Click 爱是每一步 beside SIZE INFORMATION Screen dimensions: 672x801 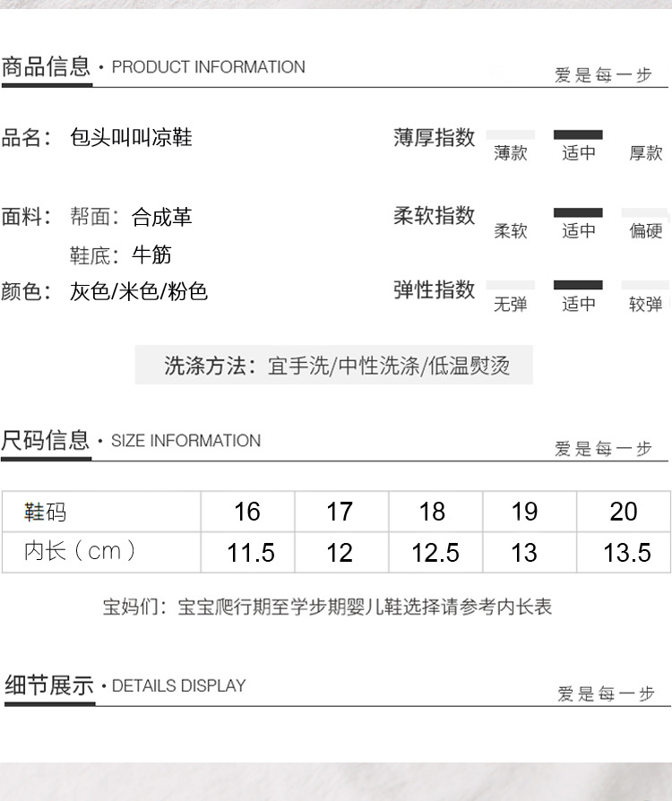point(603,449)
